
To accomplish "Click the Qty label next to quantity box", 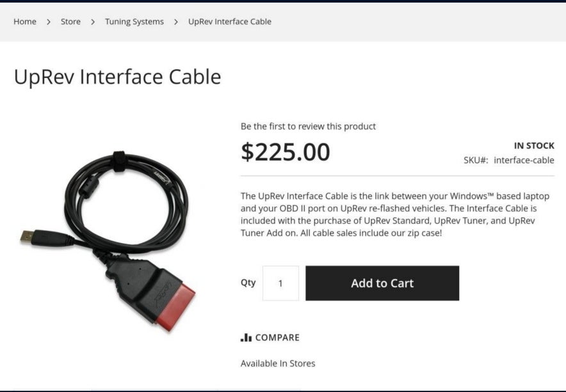I will coord(248,283).
